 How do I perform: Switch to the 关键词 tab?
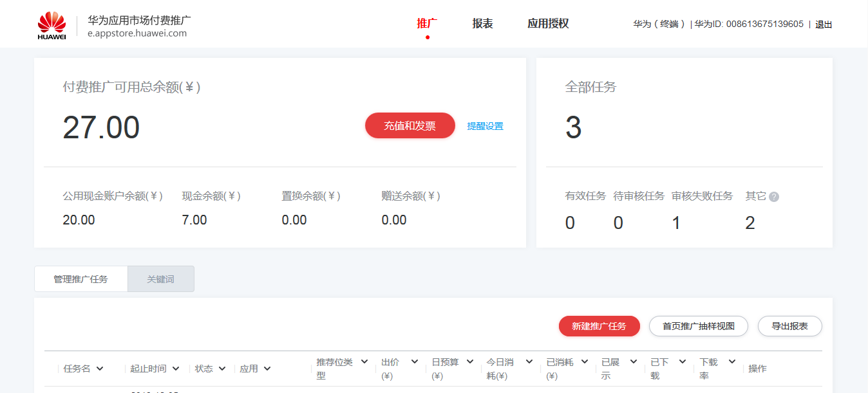coord(160,279)
